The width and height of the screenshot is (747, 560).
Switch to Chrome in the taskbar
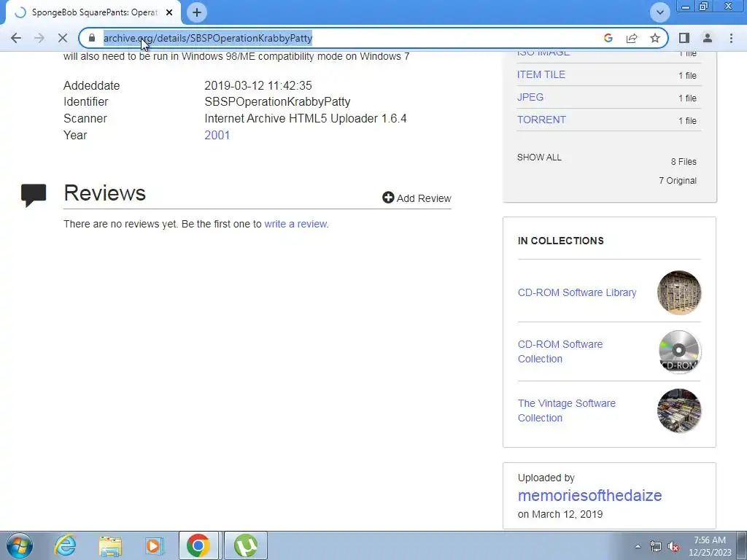pos(198,545)
